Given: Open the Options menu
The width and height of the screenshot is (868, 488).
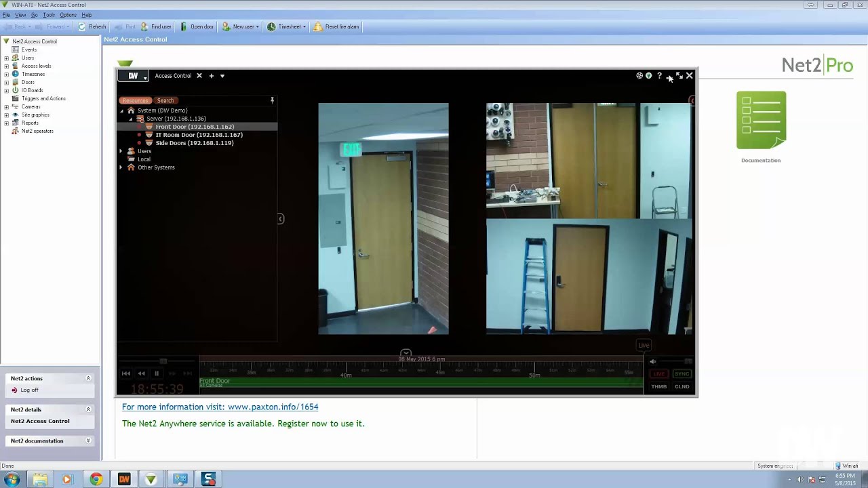Looking at the screenshot, I should (x=68, y=15).
